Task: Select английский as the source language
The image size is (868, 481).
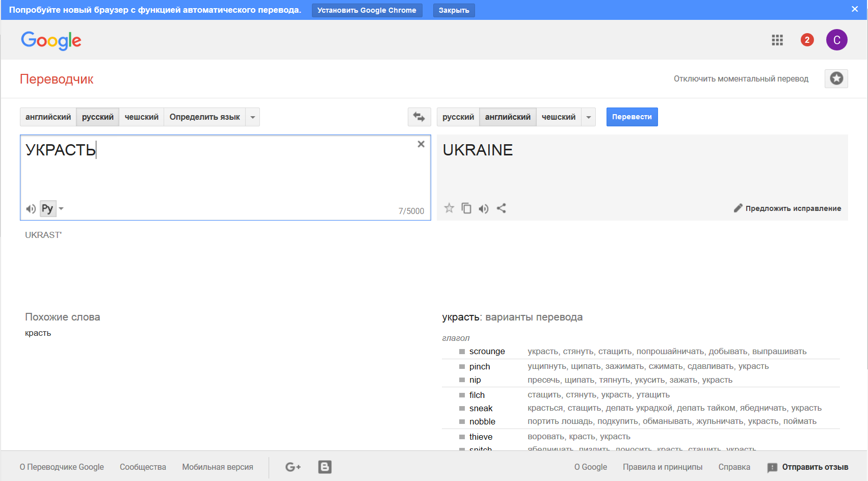Action: 48,117
